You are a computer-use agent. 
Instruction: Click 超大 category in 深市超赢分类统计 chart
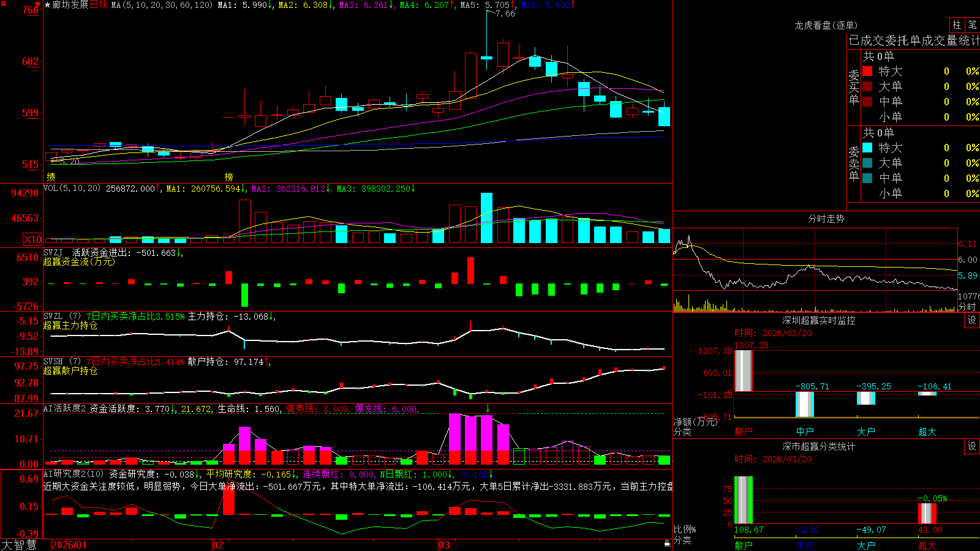pyautogui.click(x=927, y=545)
